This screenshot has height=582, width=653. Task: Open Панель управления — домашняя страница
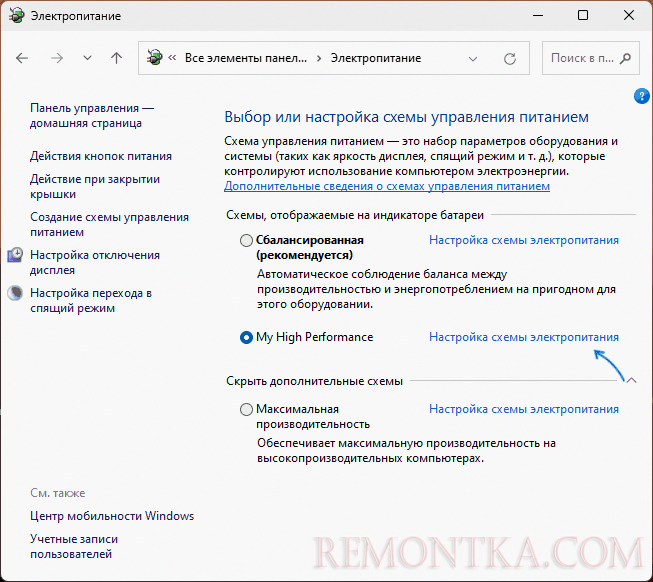pos(92,115)
